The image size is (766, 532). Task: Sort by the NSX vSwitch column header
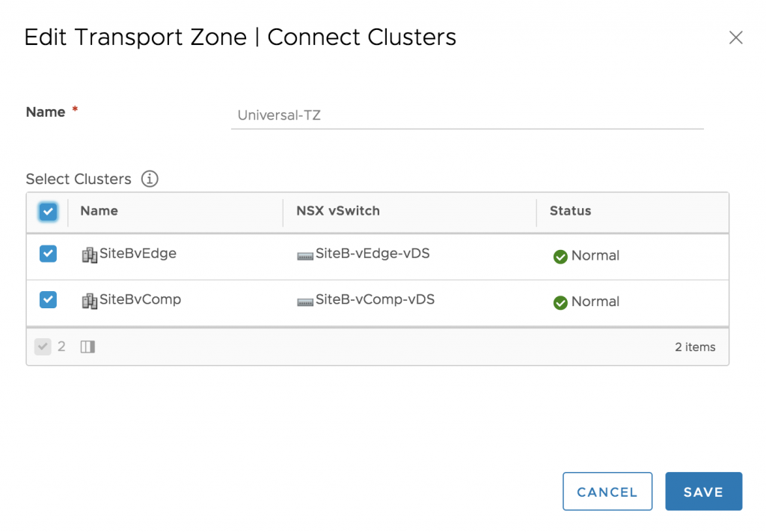[x=338, y=210]
